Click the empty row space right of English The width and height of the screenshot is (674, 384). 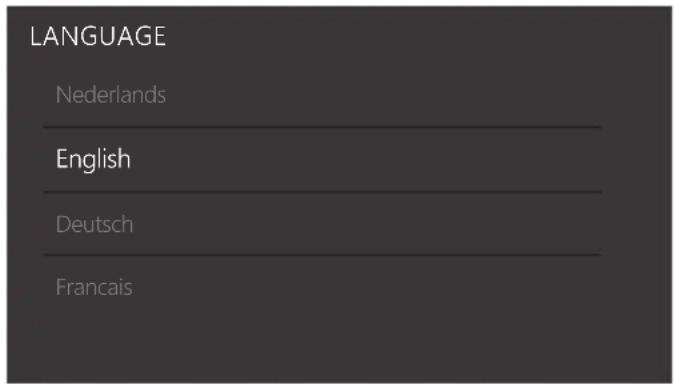(365, 160)
